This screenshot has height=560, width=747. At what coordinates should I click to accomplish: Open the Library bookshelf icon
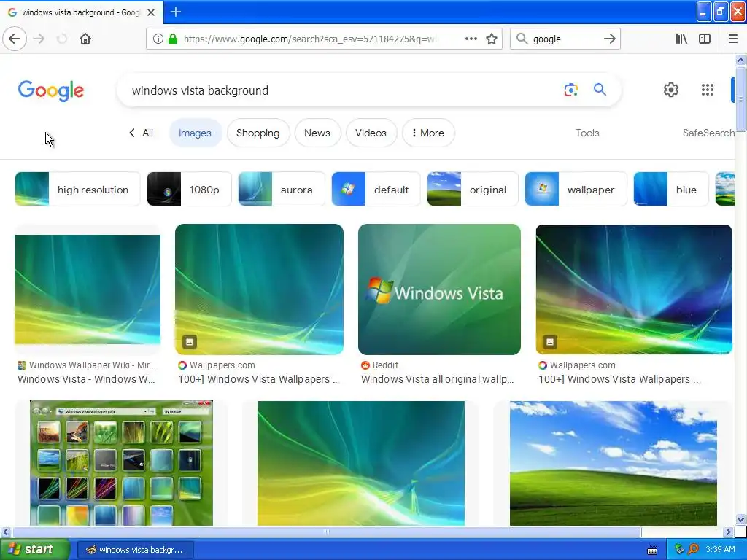click(x=681, y=39)
